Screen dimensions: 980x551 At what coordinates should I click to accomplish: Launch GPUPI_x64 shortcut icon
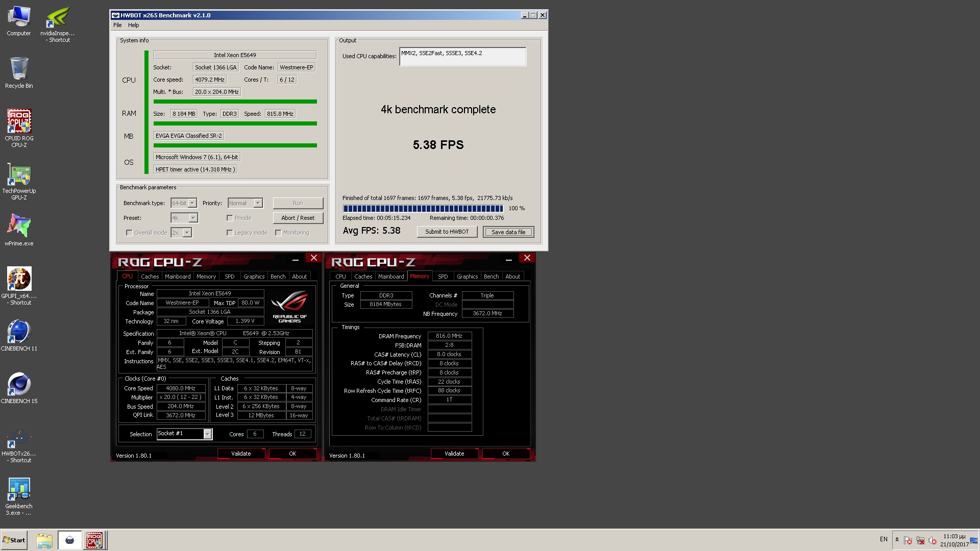coord(19,286)
